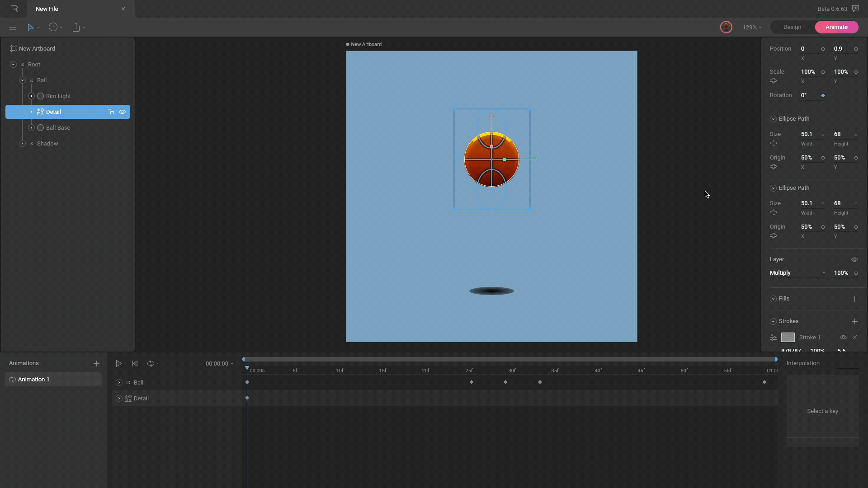
Task: Click the Ball keyframe near 29f
Action: tap(505, 382)
